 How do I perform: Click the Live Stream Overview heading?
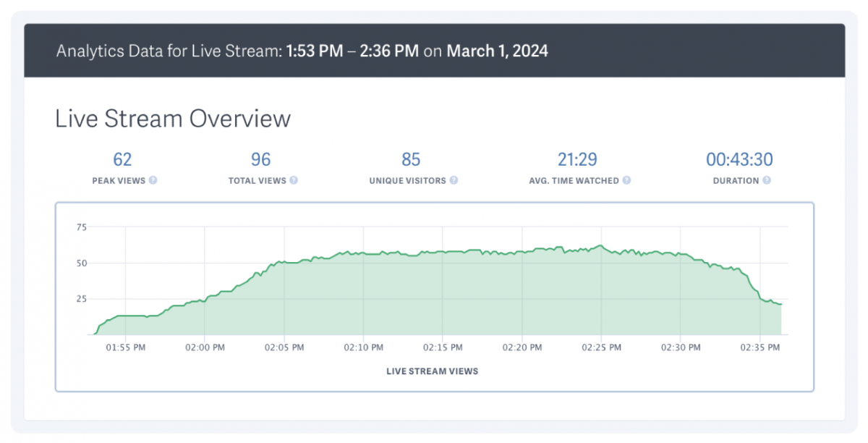[172, 118]
